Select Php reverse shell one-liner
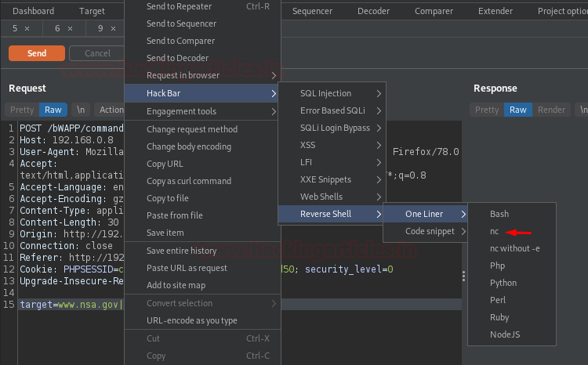This screenshot has height=365, width=588. coord(512,266)
